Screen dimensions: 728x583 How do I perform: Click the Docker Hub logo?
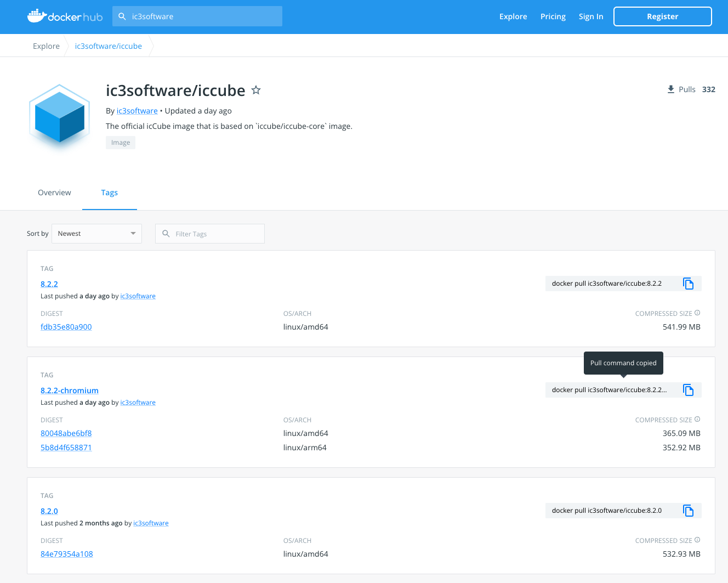65,16
